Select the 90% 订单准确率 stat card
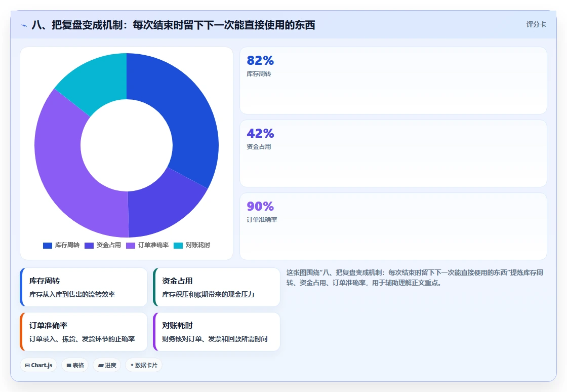Screen dimensions: 567x392 tap(393, 226)
